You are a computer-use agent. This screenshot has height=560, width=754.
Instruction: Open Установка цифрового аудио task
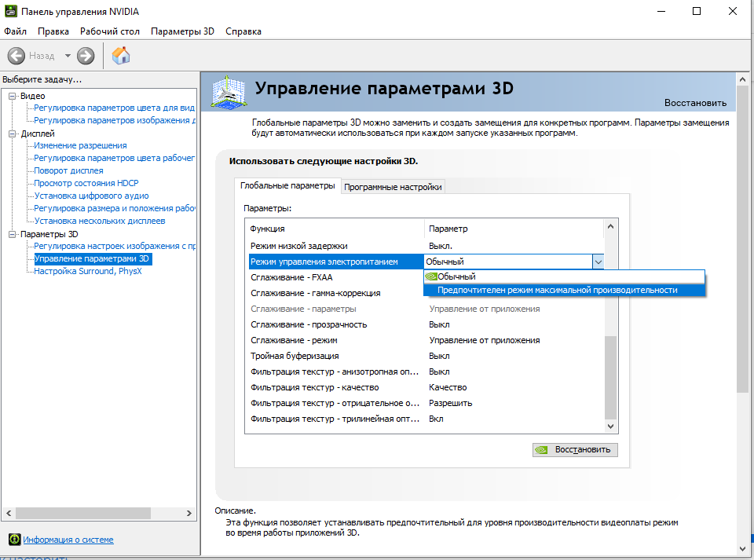(x=91, y=196)
